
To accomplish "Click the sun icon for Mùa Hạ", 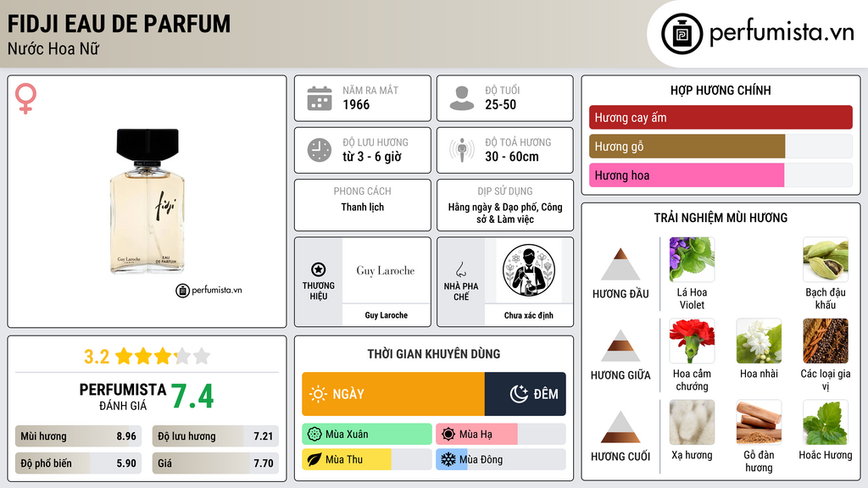I will tap(448, 435).
